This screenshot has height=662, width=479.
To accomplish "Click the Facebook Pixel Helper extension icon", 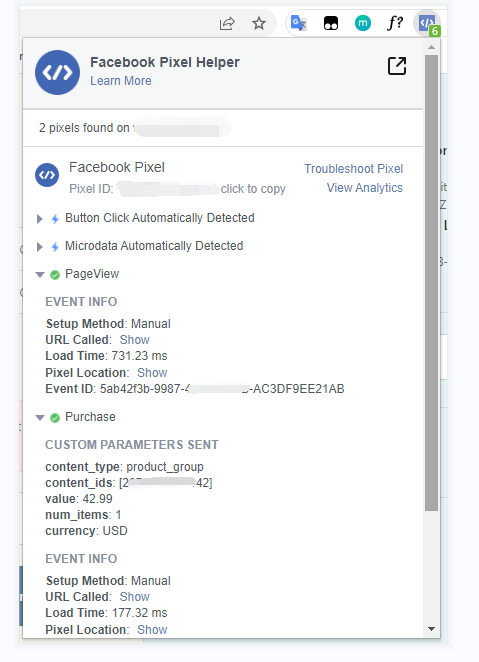I will point(427,23).
